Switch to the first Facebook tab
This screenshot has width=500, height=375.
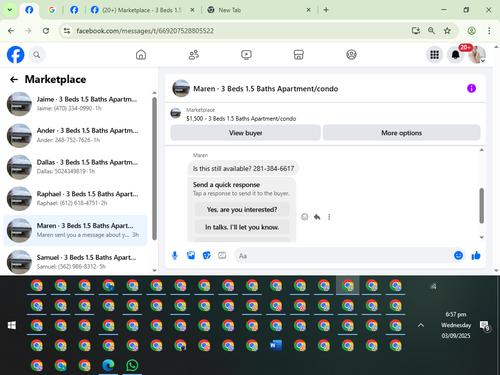coord(29,10)
